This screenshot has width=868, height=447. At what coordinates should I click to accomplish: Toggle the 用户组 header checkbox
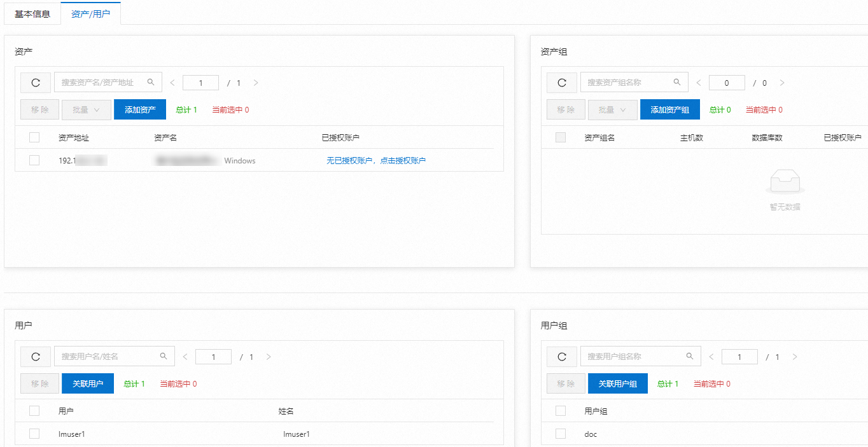[561, 411]
